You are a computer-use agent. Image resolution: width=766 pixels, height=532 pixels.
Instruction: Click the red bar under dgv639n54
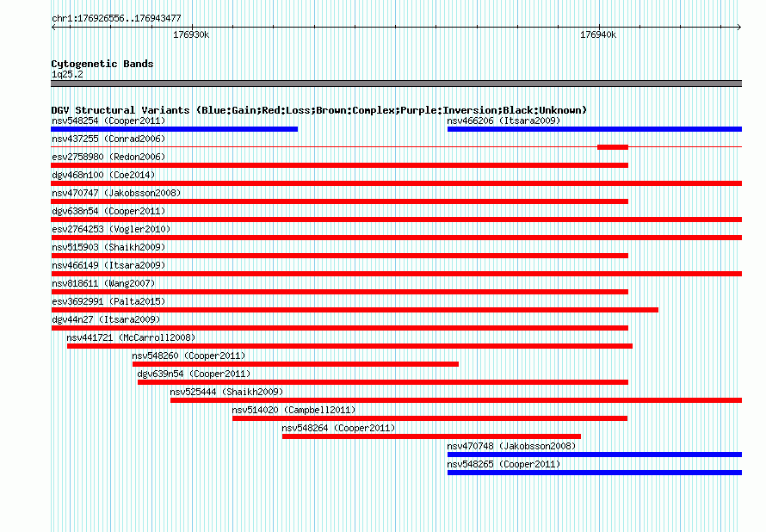click(x=383, y=382)
